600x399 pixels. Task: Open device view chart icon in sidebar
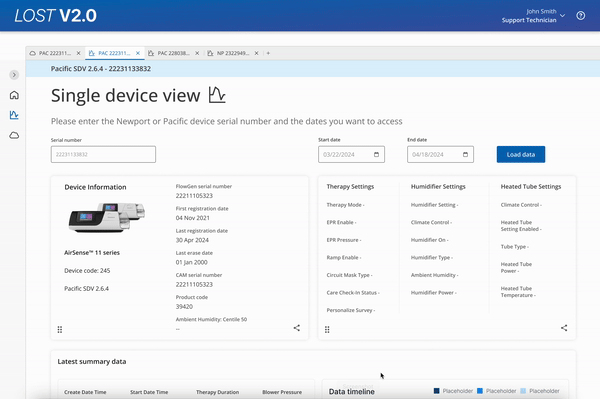coord(14,115)
